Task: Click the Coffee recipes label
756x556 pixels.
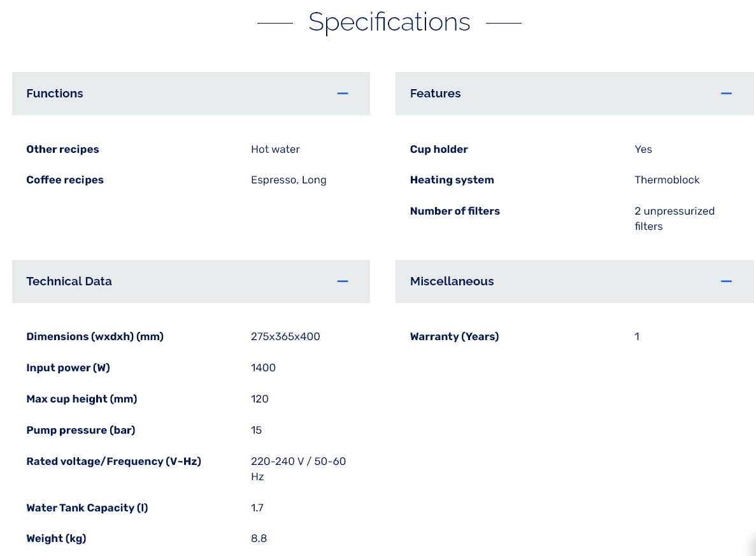Action: (x=65, y=180)
